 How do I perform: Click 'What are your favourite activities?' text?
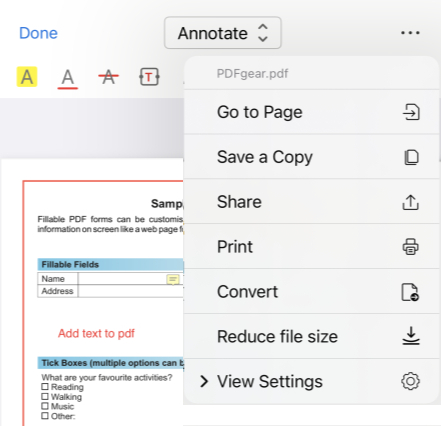tap(107, 377)
